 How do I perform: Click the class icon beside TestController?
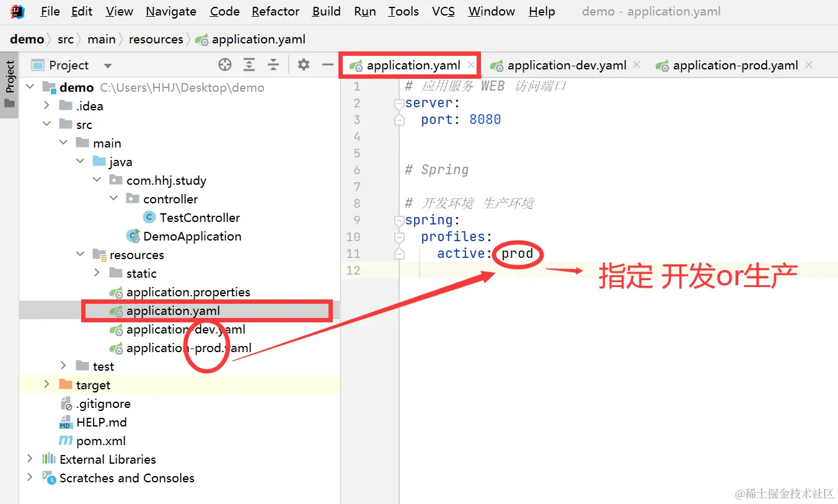[x=148, y=217]
